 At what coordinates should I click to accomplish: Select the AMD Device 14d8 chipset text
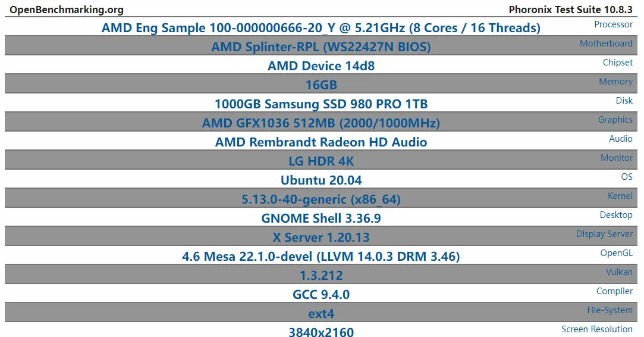point(321,66)
